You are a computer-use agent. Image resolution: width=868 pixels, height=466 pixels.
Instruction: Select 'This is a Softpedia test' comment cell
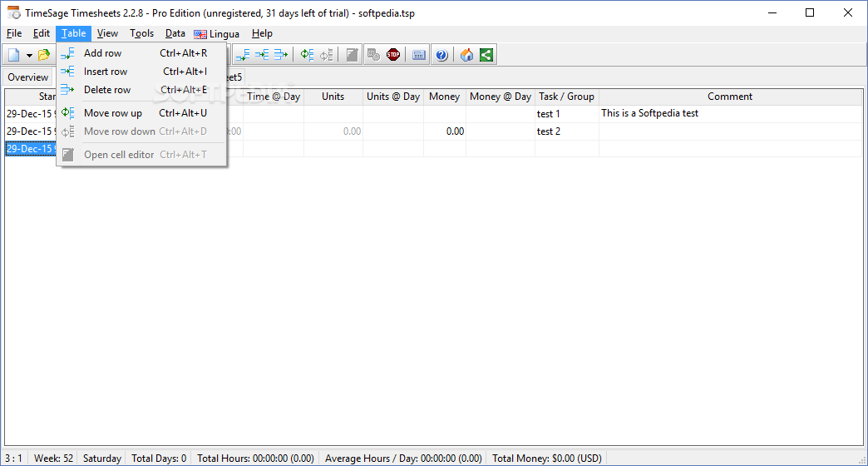click(x=730, y=114)
